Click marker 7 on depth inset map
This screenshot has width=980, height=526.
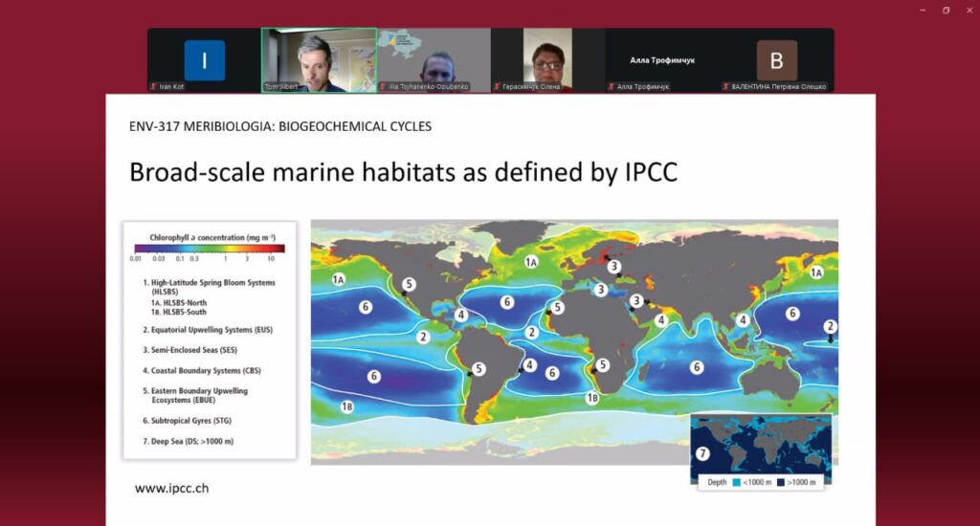click(703, 452)
